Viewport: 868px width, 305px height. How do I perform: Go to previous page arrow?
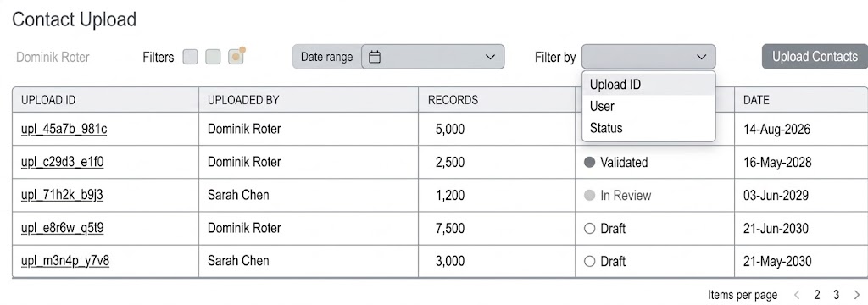click(x=797, y=295)
